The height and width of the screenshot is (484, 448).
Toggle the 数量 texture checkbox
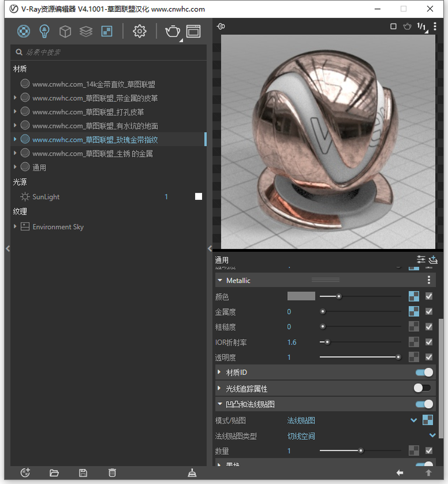pos(429,451)
